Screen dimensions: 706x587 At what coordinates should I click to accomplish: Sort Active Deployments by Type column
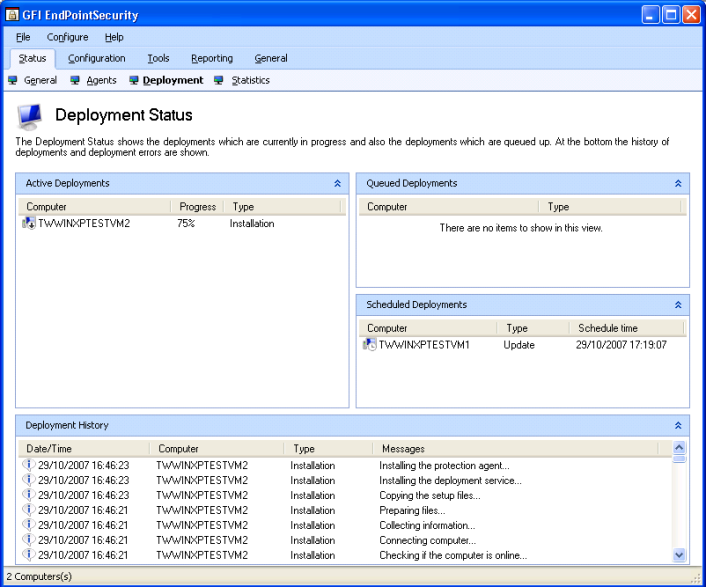point(282,207)
